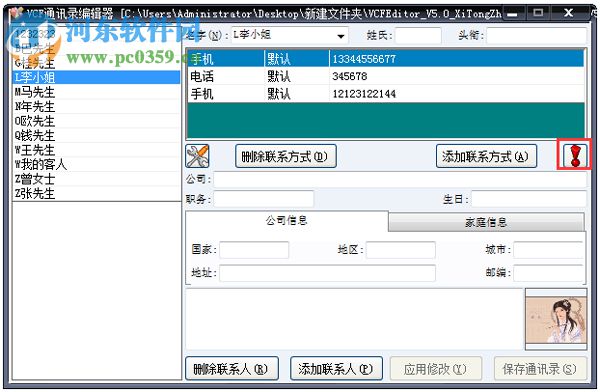This screenshot has width=600, height=392.
Task: Select the phone row with 13344556677
Action: point(386,59)
